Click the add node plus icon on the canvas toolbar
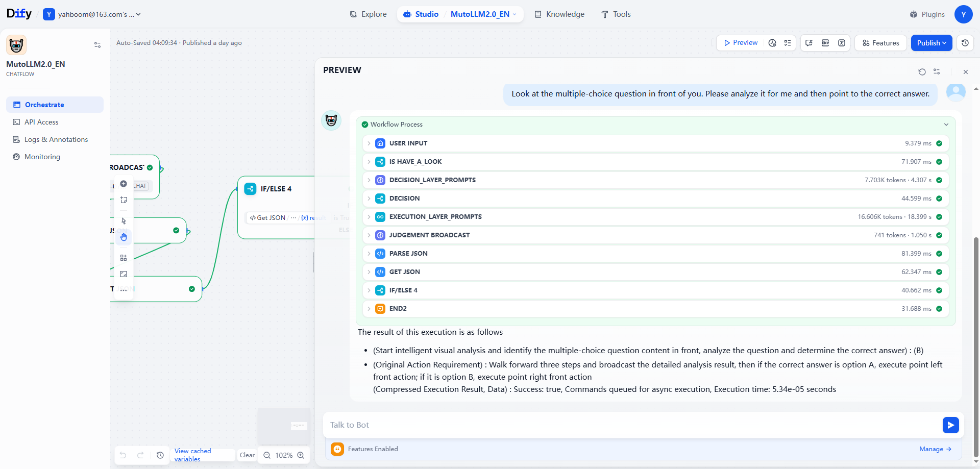 click(x=124, y=184)
